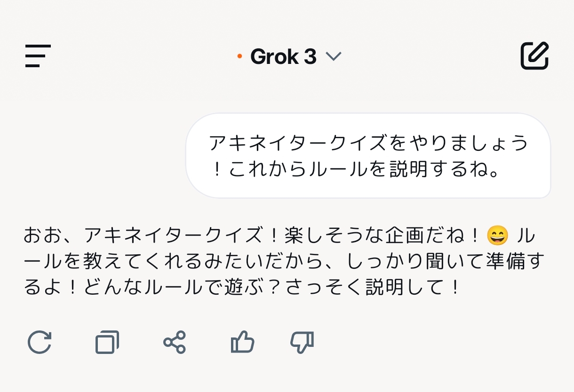Start a new chat with compose icon

[x=534, y=56]
